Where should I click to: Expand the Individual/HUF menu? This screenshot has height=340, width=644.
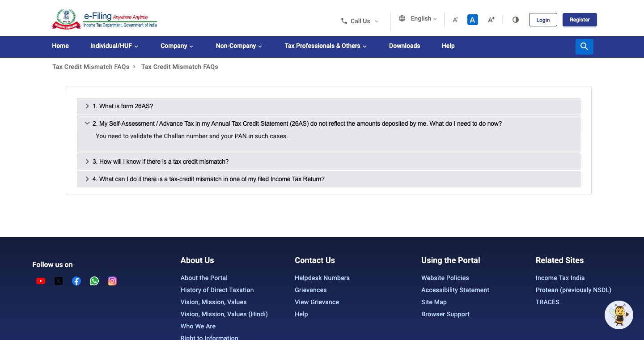(x=114, y=46)
